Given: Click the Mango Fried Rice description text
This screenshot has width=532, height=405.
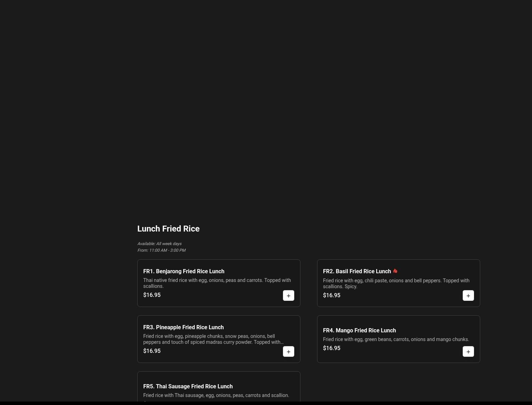Looking at the screenshot, I should 396,339.
